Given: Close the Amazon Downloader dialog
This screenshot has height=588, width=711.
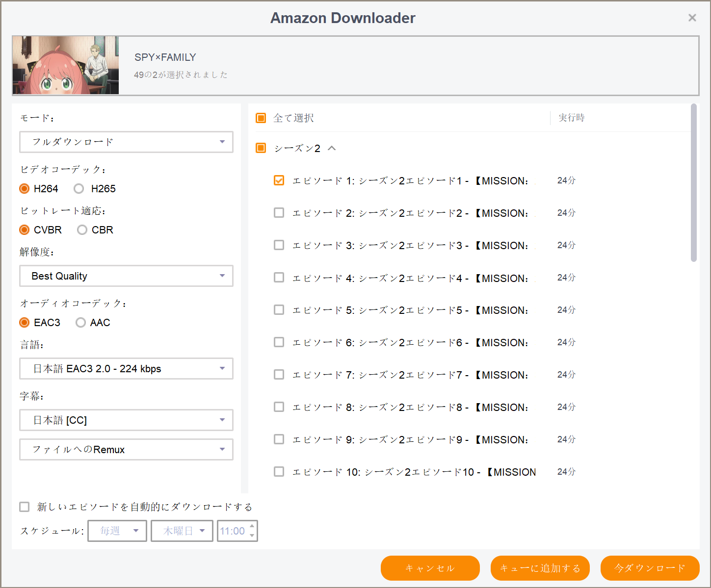Looking at the screenshot, I should (x=692, y=18).
